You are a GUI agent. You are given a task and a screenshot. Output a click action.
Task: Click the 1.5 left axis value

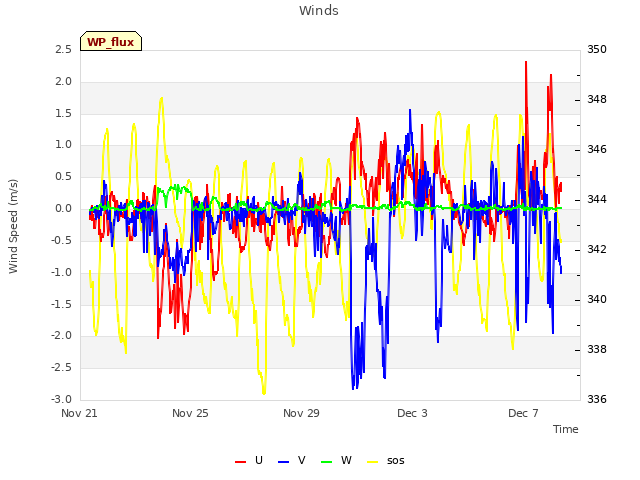(63, 113)
